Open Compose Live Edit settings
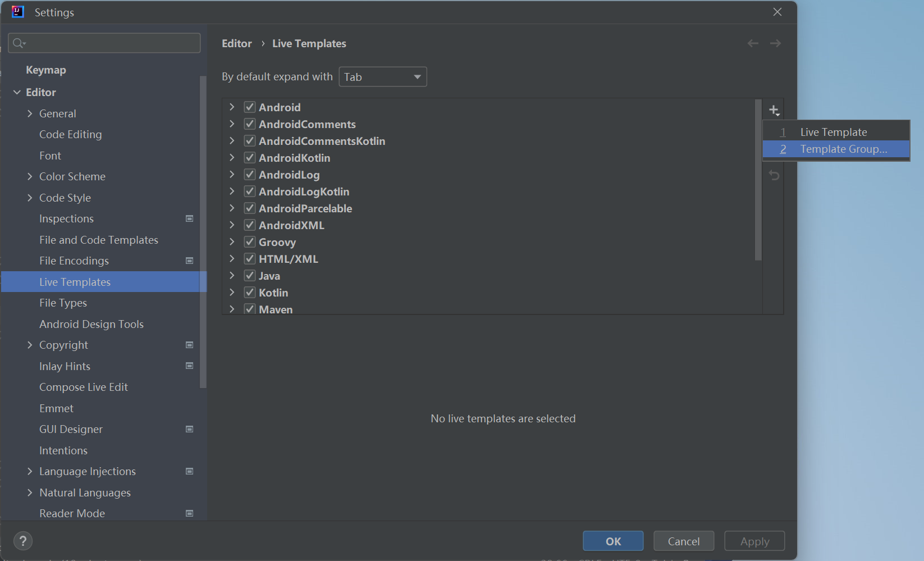The width and height of the screenshot is (924, 561). [84, 387]
